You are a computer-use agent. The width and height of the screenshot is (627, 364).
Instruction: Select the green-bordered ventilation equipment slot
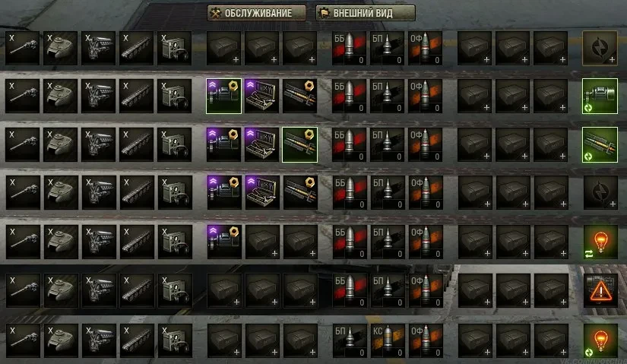(224, 96)
